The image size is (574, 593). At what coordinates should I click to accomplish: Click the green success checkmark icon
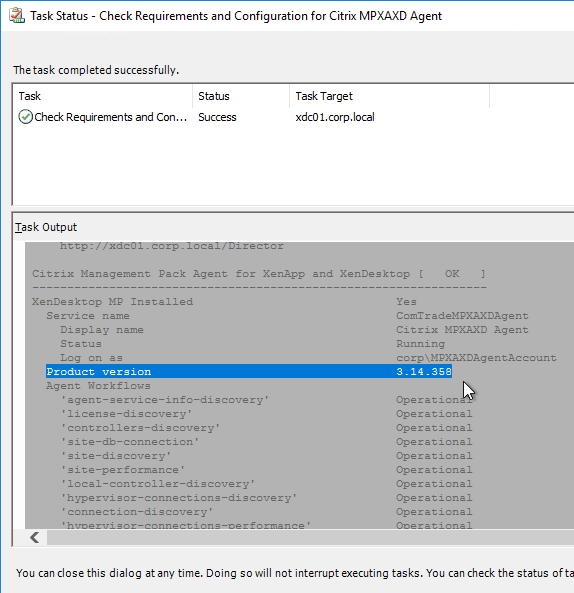click(x=25, y=117)
